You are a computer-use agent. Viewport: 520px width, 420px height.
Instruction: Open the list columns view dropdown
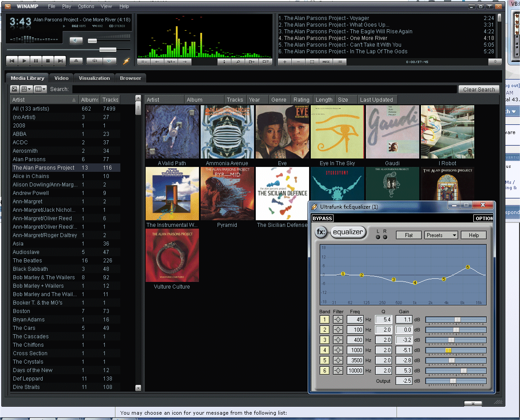point(40,89)
